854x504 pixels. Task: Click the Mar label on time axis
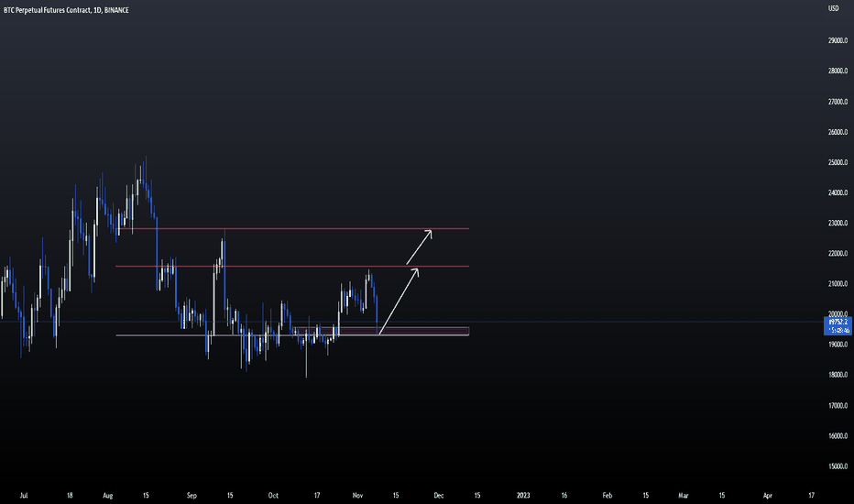point(683,495)
